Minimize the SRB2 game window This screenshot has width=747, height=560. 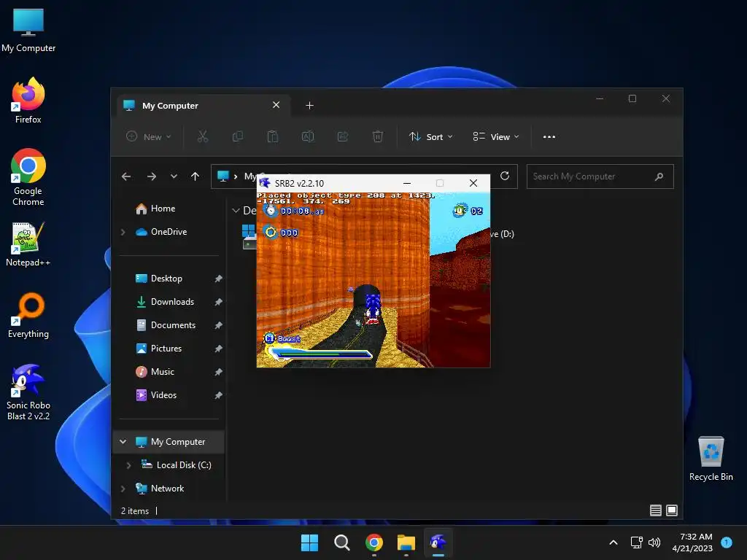point(407,183)
